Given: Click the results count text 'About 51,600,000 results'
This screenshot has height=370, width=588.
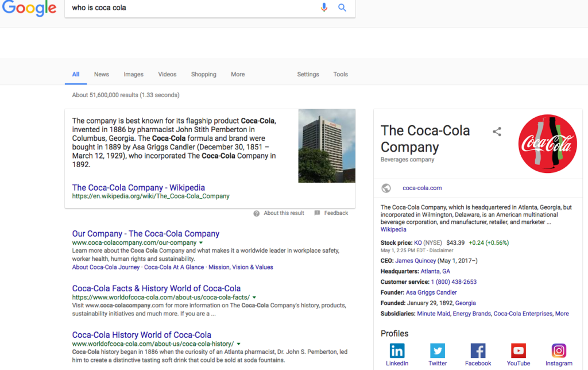Looking at the screenshot, I should pos(106,95).
